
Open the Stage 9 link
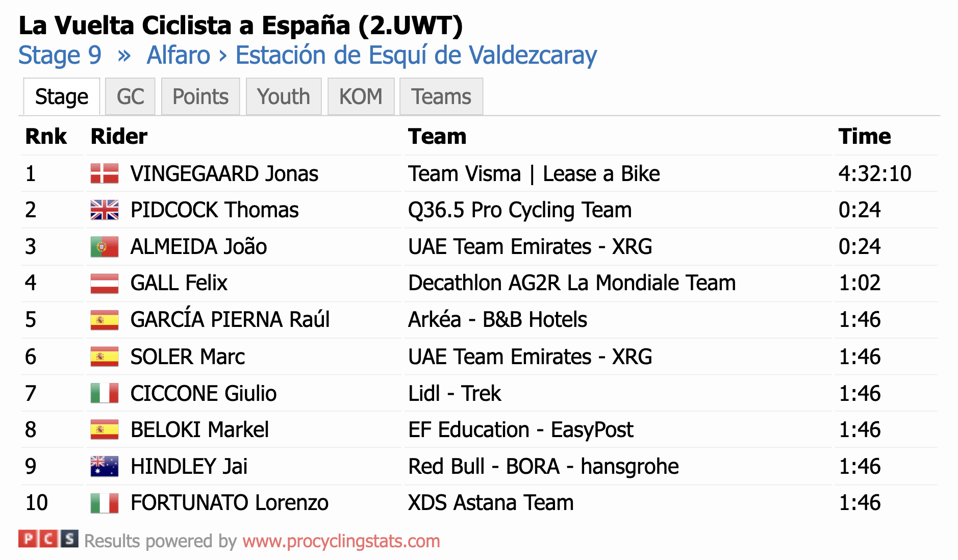coord(60,55)
